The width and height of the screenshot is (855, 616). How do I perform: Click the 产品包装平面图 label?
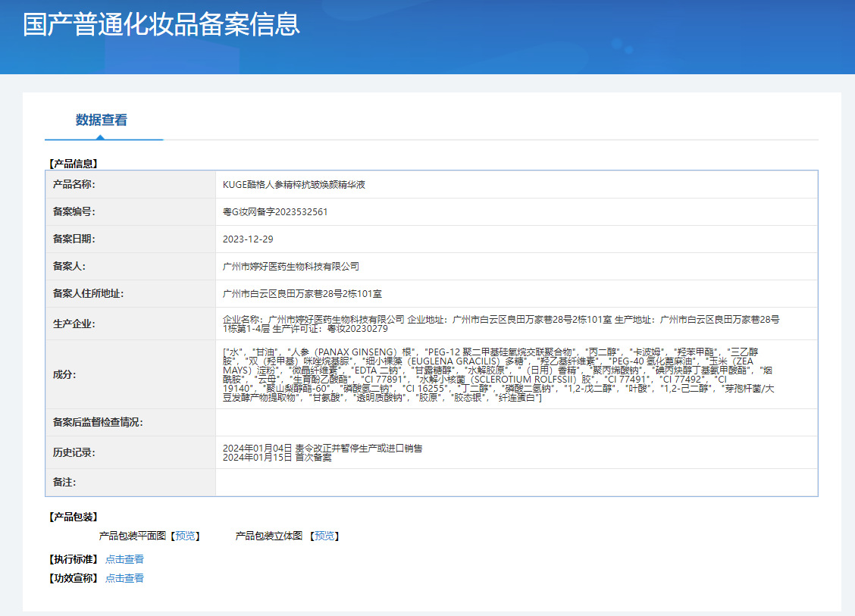pos(133,536)
